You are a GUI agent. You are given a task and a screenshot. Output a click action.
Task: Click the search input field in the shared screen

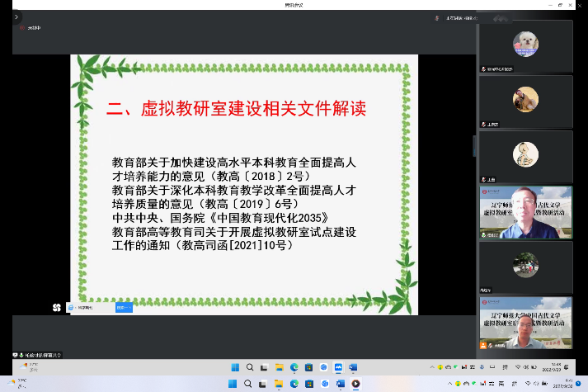click(95, 308)
